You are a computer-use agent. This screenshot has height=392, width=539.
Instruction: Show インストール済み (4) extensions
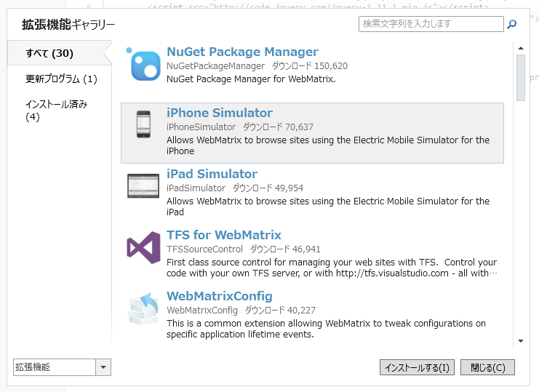pos(56,110)
